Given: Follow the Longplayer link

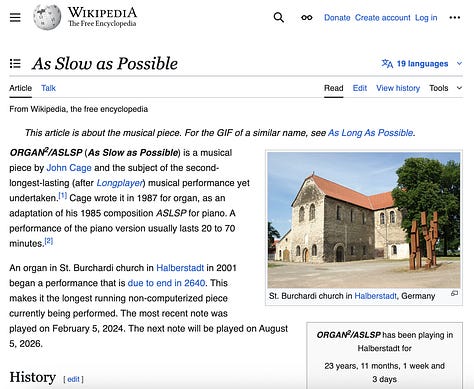Looking at the screenshot, I should point(120,183).
